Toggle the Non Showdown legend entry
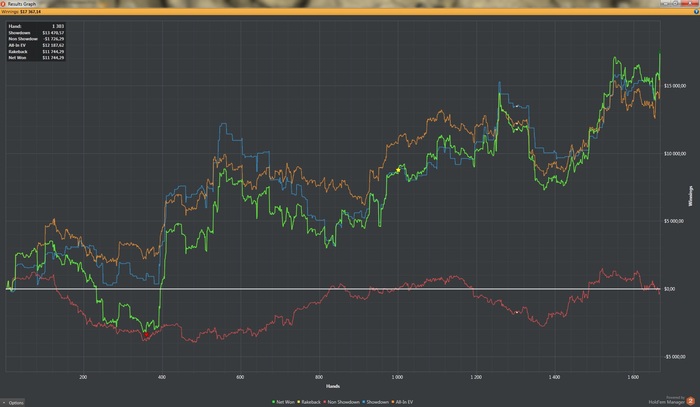 click(341, 402)
